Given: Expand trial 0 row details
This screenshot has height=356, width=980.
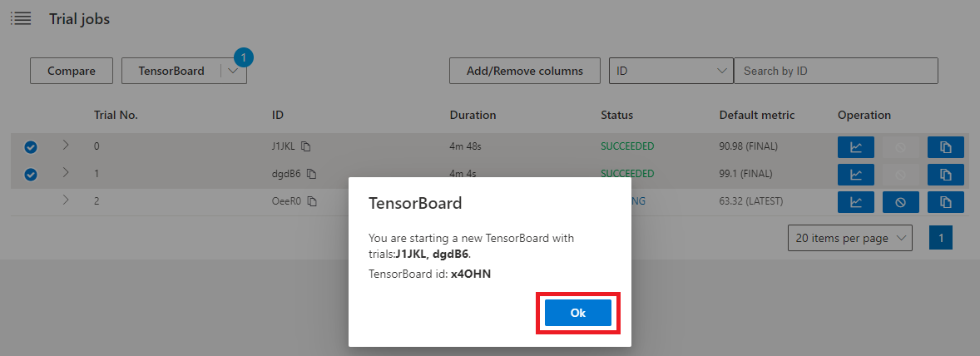Looking at the screenshot, I should click(66, 146).
